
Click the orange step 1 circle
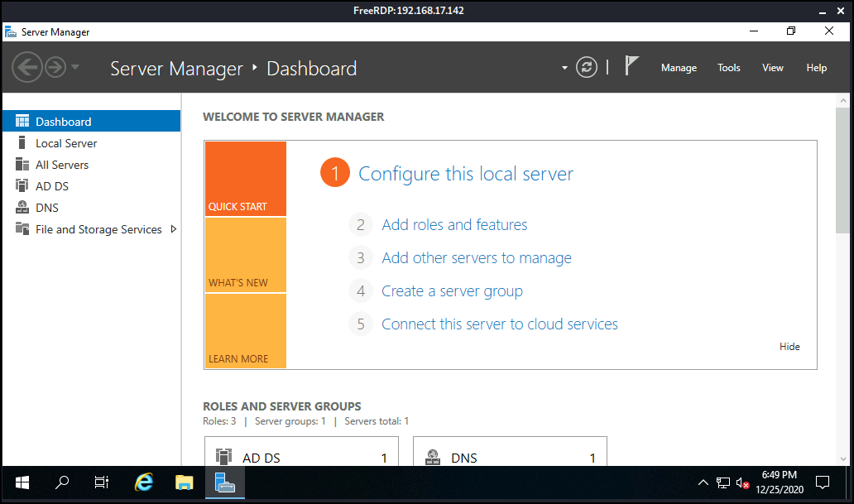335,173
